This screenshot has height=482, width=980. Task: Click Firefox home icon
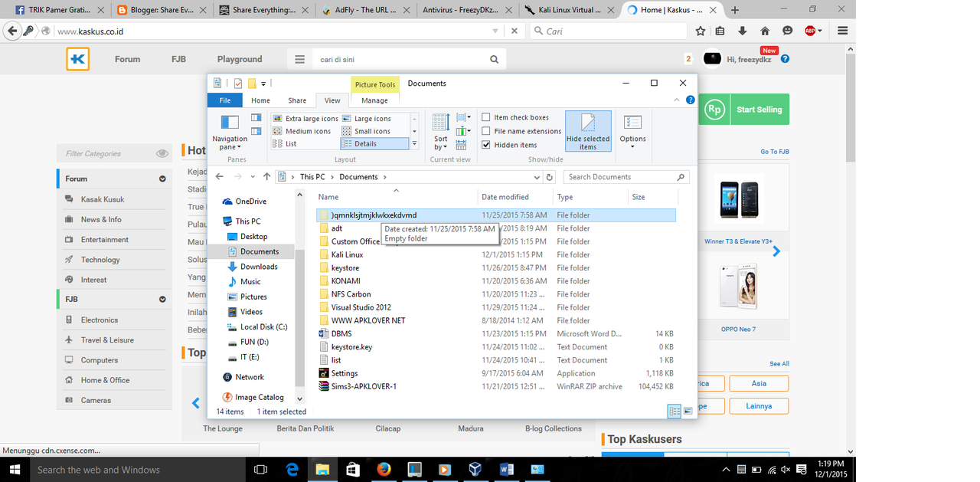click(x=765, y=31)
